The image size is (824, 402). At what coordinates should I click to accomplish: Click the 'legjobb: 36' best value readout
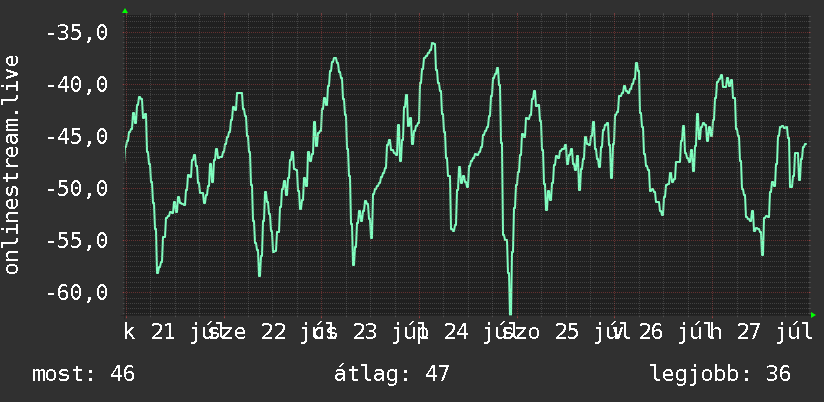pyautogui.click(x=720, y=374)
